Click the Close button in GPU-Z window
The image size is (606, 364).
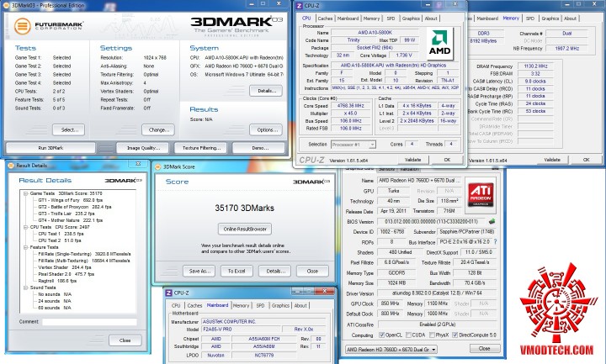click(484, 348)
